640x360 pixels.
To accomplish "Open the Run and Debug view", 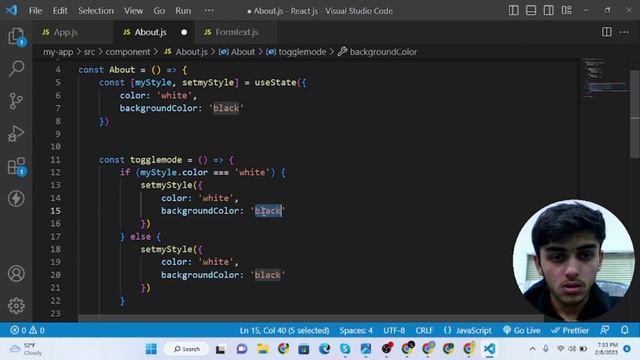I will pyautogui.click(x=16, y=133).
